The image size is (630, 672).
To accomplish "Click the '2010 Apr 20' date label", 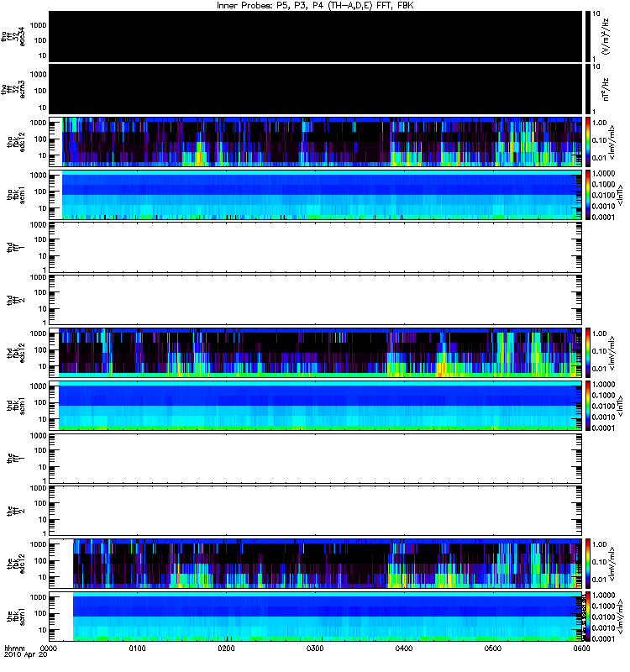I will (x=25, y=654).
